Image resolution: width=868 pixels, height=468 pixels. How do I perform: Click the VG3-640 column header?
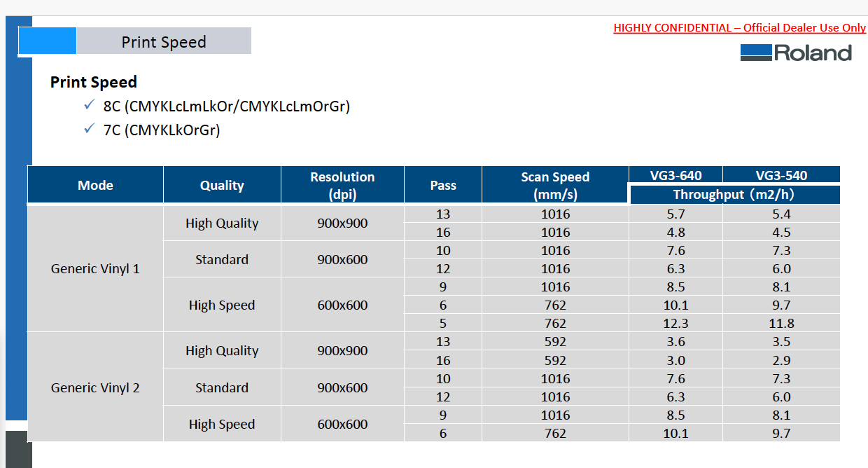[x=675, y=175]
